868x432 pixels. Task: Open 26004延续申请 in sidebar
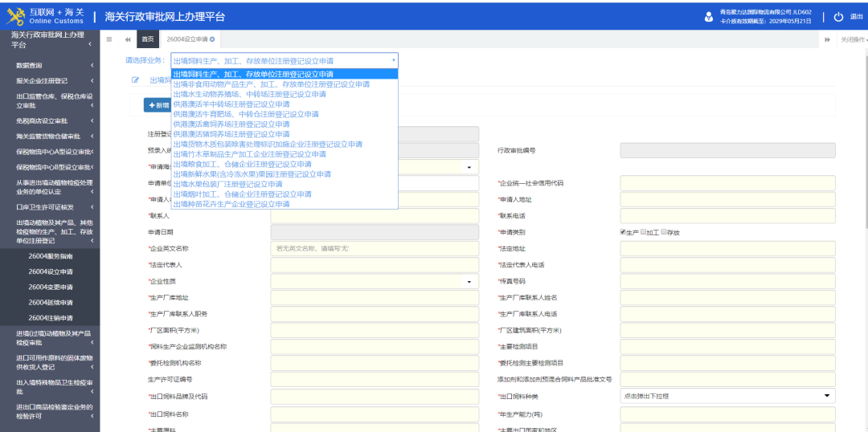point(51,303)
